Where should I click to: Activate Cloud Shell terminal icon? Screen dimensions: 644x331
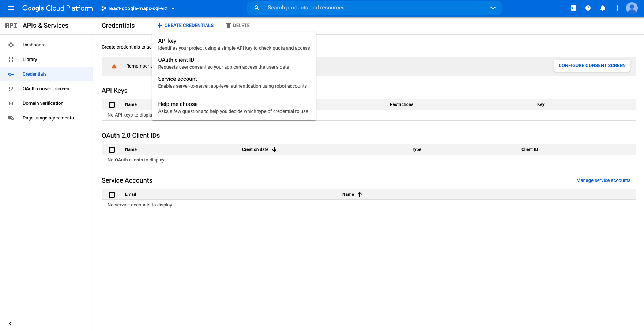(x=573, y=8)
